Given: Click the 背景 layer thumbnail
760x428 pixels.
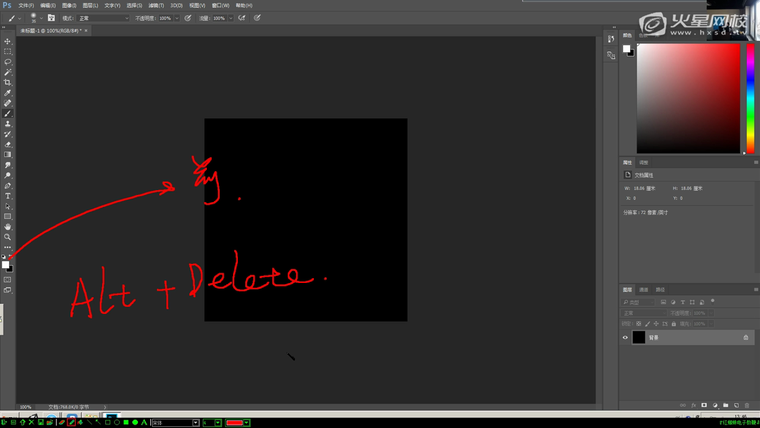Looking at the screenshot, I should click(x=639, y=338).
